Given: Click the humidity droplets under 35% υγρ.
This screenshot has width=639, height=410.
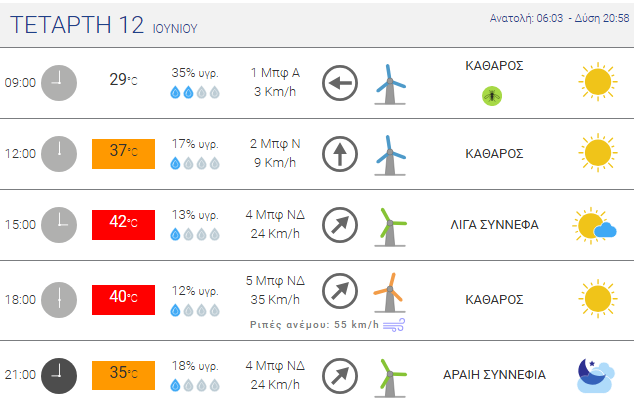Looking at the screenshot, I should [195, 93].
